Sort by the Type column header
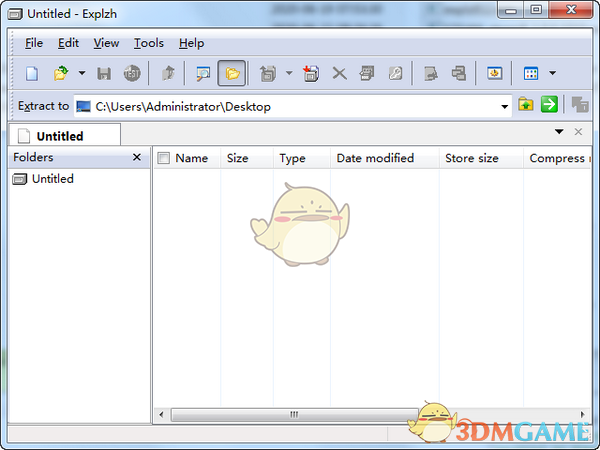The height and width of the screenshot is (450, 600). [x=292, y=158]
